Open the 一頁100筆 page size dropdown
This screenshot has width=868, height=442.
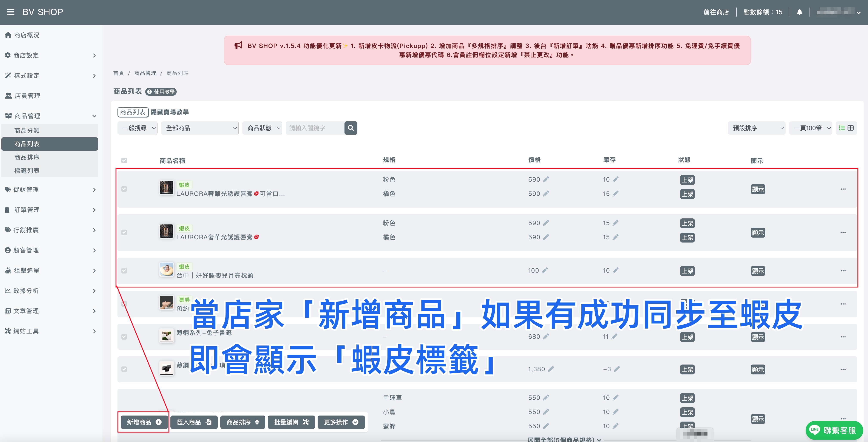(x=810, y=128)
